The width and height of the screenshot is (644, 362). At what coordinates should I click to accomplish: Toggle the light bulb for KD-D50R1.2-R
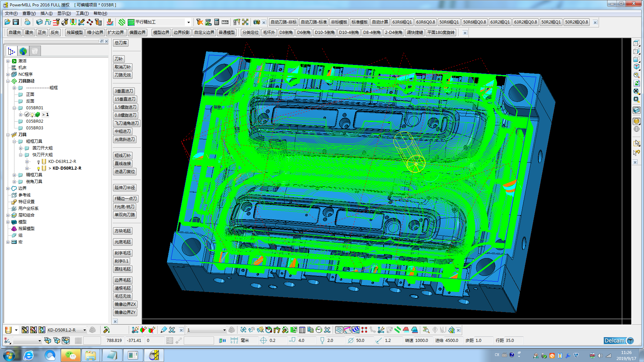coord(38,168)
